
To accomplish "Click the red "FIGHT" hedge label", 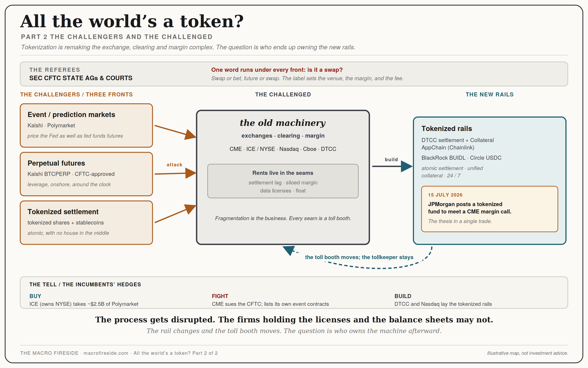I will pos(220,296).
